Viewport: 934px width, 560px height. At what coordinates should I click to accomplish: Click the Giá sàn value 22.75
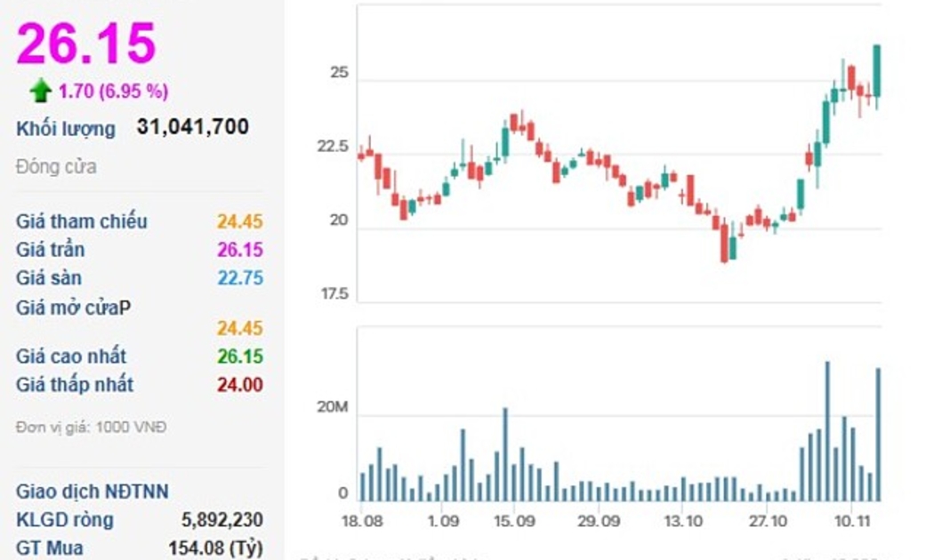pyautogui.click(x=240, y=278)
